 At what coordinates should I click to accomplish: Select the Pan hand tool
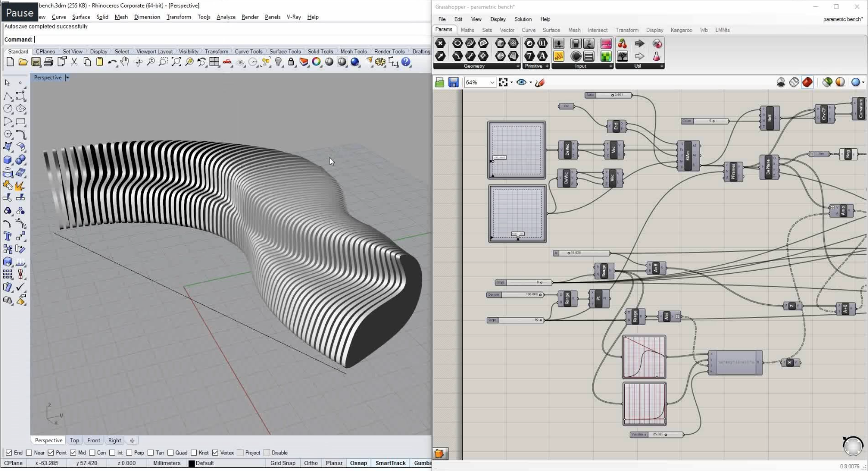tap(125, 62)
